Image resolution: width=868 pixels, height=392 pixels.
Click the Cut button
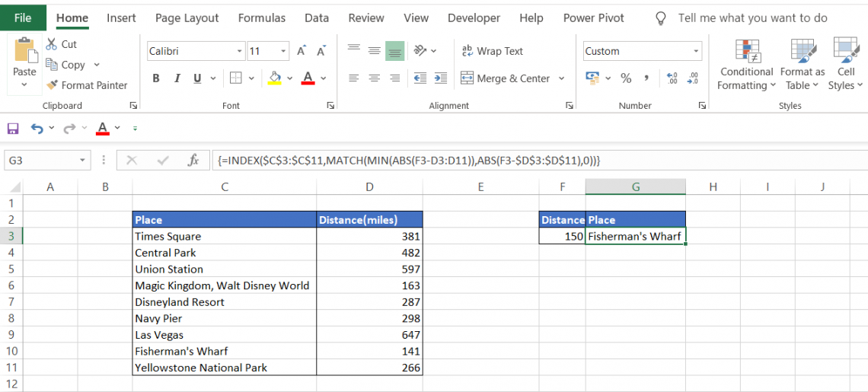tap(62, 44)
